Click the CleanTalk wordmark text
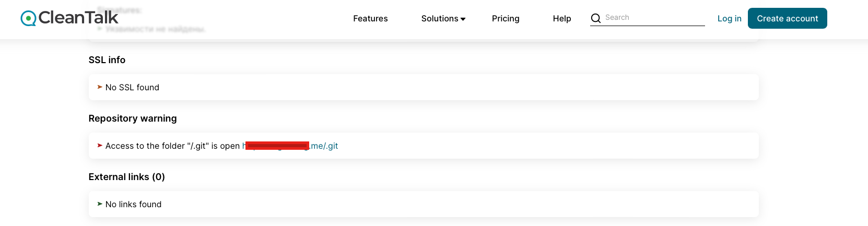868x226 pixels. pyautogui.click(x=78, y=18)
